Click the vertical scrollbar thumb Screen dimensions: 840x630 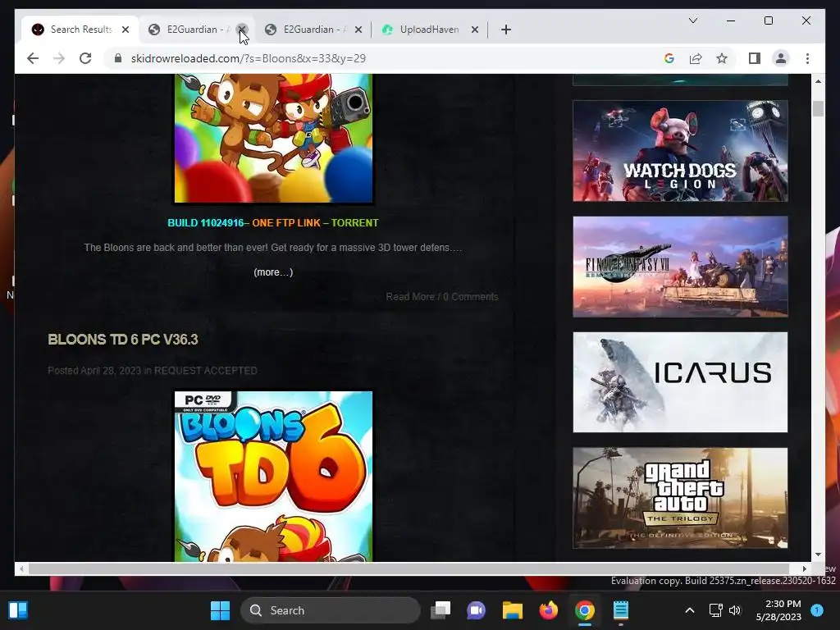(x=818, y=108)
